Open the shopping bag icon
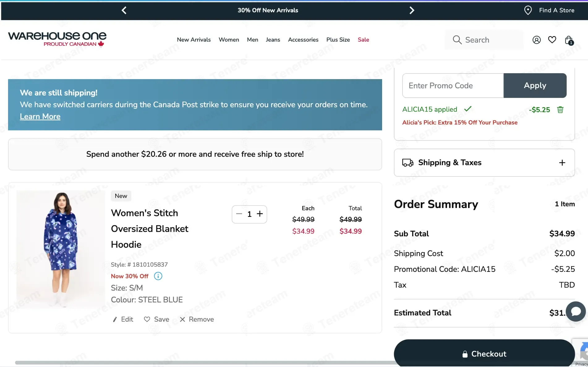 click(x=568, y=40)
